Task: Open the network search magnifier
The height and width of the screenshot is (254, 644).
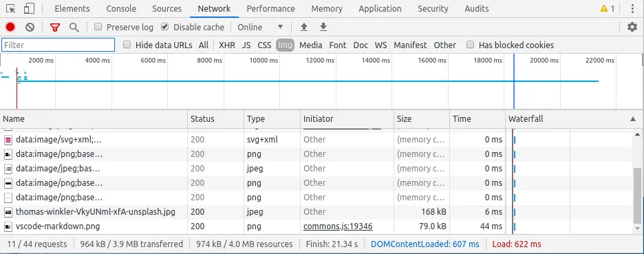Action: (x=74, y=27)
